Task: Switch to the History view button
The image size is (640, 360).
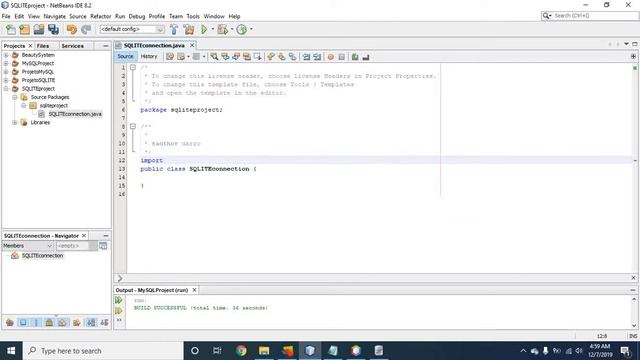Action: tap(149, 56)
